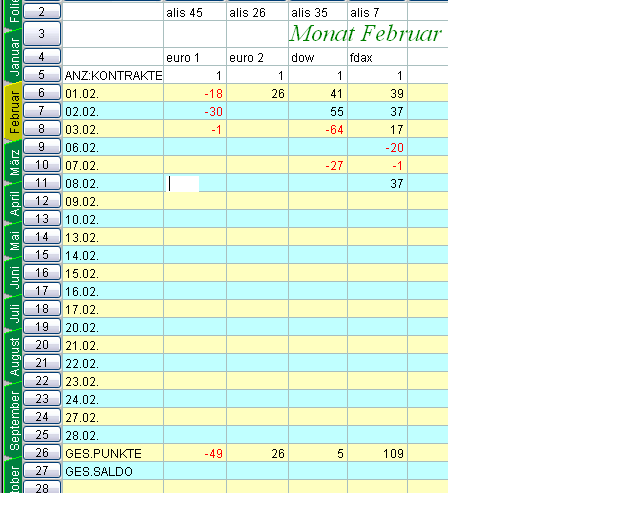Click row header 16
640x512 pixels.
42,272
